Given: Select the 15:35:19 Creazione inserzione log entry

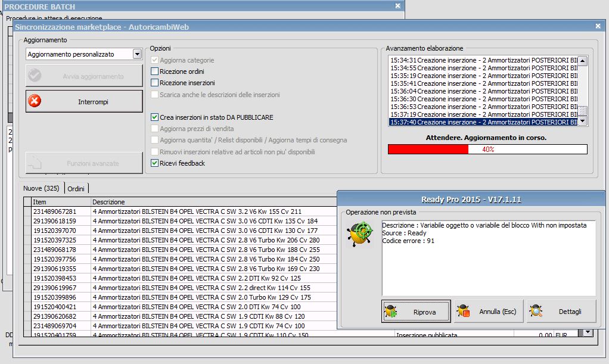Looking at the screenshot, I should coord(483,76).
